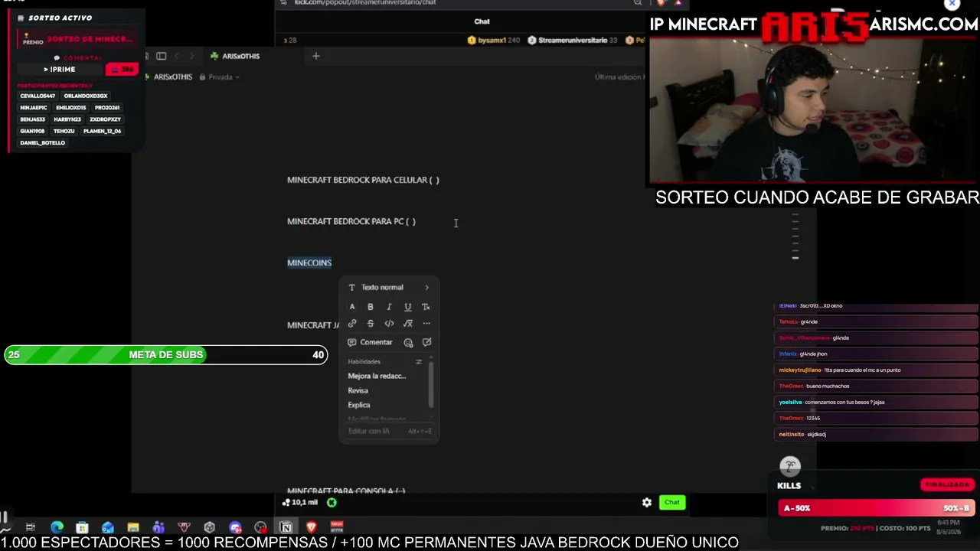This screenshot has width=980, height=551.
Task: Add a link to selected text
Action: point(352,324)
